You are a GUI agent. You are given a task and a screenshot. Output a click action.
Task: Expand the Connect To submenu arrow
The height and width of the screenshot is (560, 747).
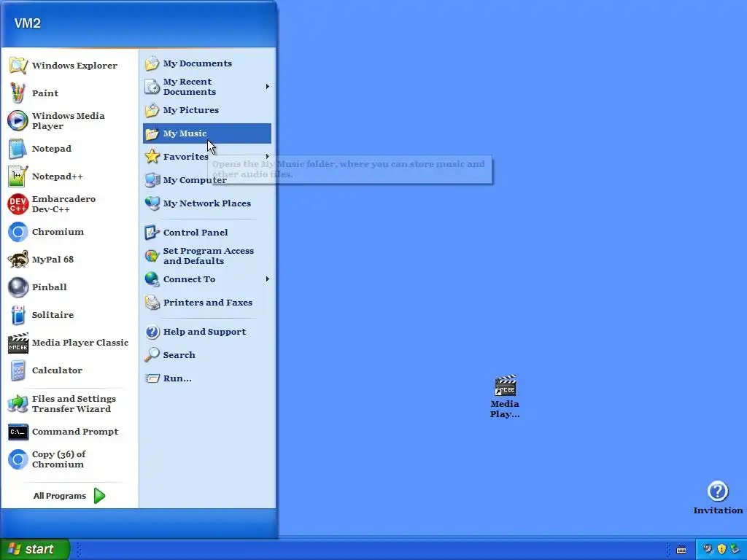pyautogui.click(x=268, y=279)
